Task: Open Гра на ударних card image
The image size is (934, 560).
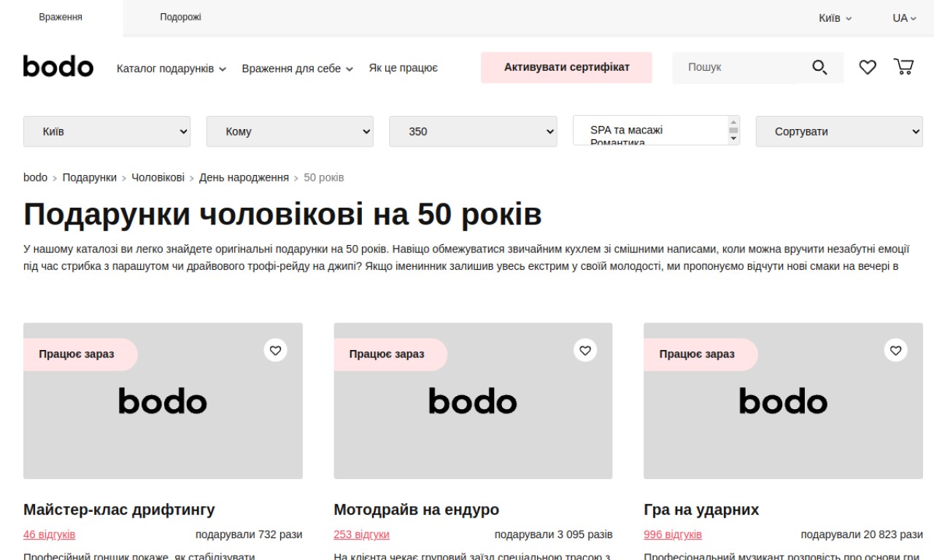Action: pyautogui.click(x=783, y=401)
